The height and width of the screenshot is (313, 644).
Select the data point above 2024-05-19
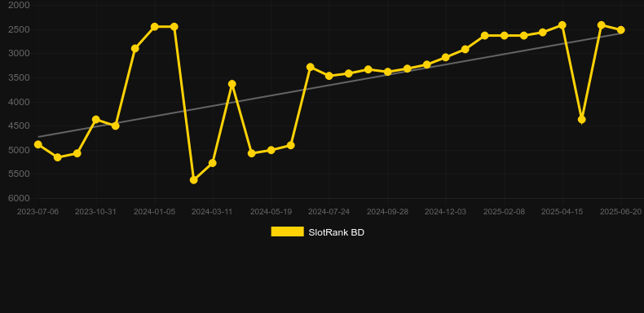(271, 150)
